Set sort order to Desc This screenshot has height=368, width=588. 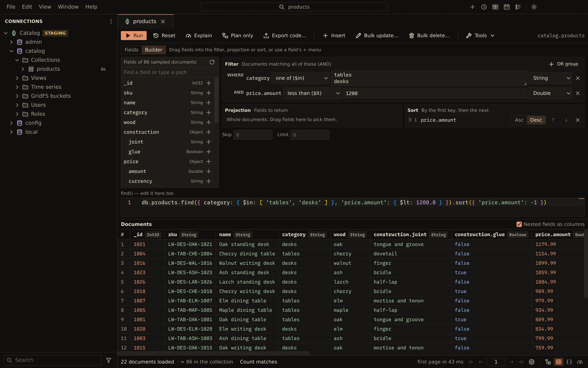(x=536, y=120)
